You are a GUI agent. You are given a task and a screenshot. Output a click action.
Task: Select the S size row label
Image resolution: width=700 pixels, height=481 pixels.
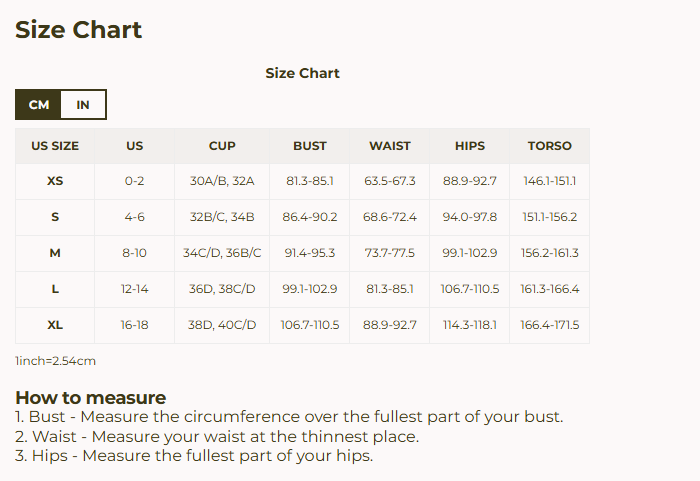(55, 218)
